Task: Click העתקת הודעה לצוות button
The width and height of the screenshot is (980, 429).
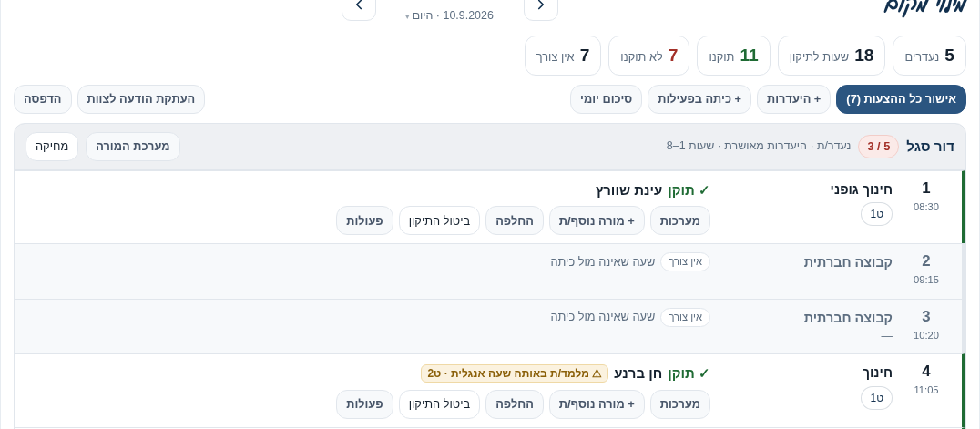Action: [141, 99]
